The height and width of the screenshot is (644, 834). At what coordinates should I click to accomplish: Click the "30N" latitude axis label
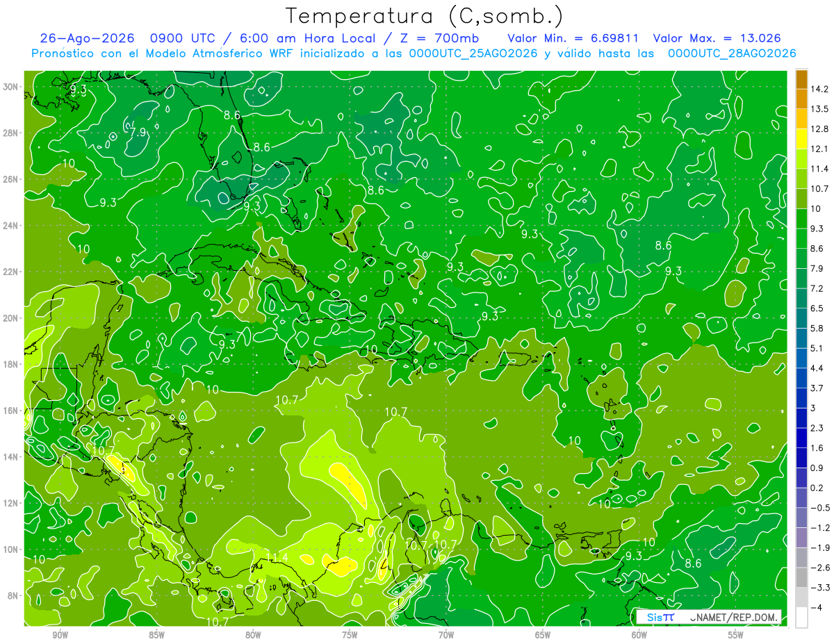pos(11,87)
